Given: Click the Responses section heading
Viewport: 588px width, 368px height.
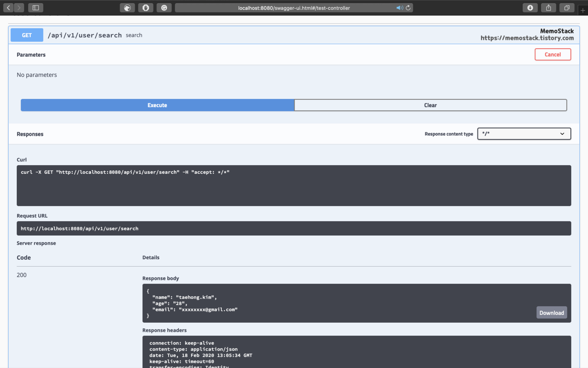Looking at the screenshot, I should click(30, 134).
